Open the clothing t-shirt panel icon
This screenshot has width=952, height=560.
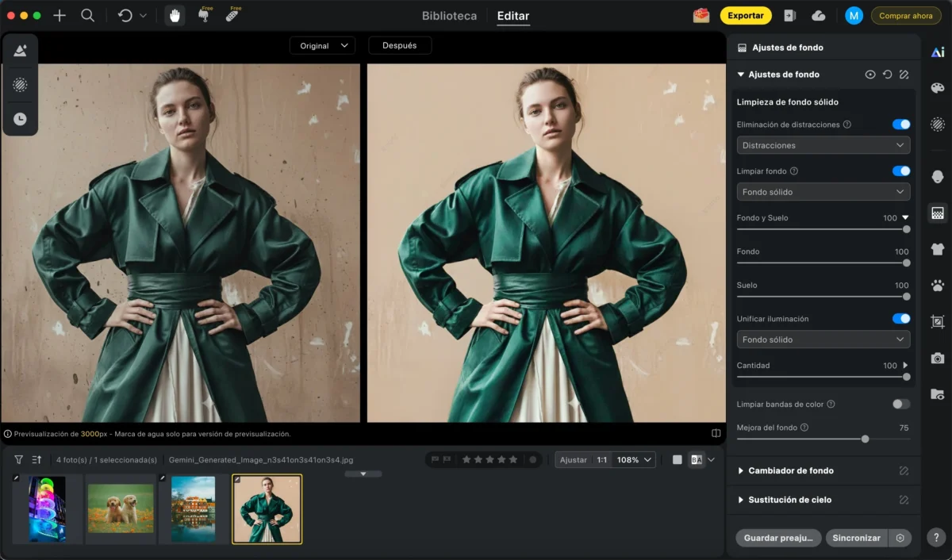pyautogui.click(x=938, y=249)
